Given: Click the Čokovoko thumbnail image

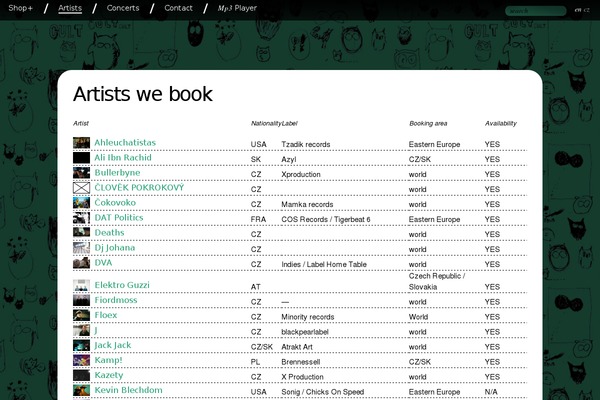Looking at the screenshot, I should [x=82, y=202].
